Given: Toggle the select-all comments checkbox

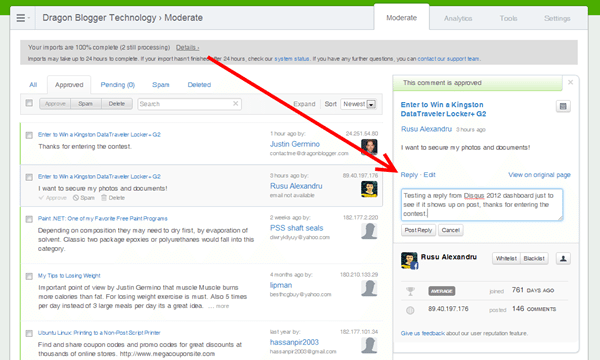Looking at the screenshot, I should tap(29, 103).
